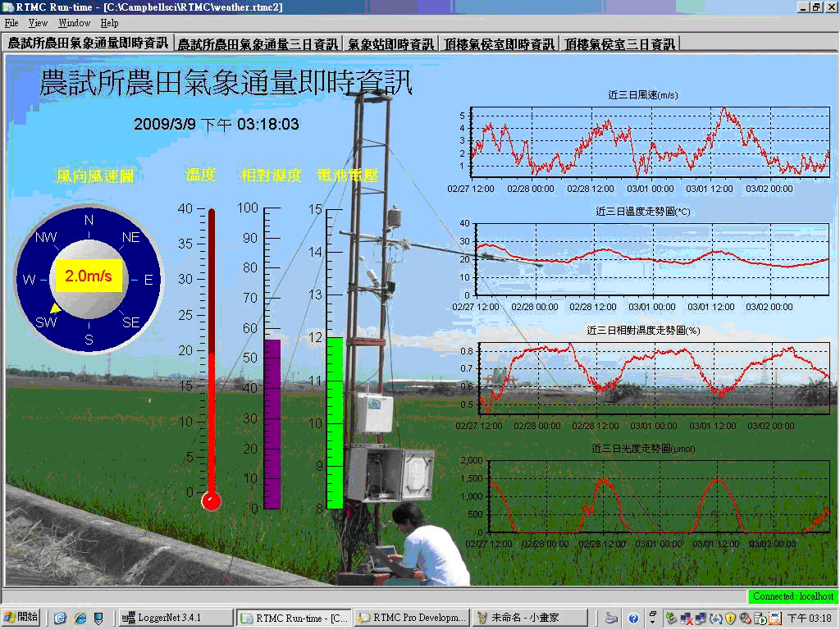Click the help question mark tray icon
The height and width of the screenshot is (630, 840).
click(x=633, y=618)
